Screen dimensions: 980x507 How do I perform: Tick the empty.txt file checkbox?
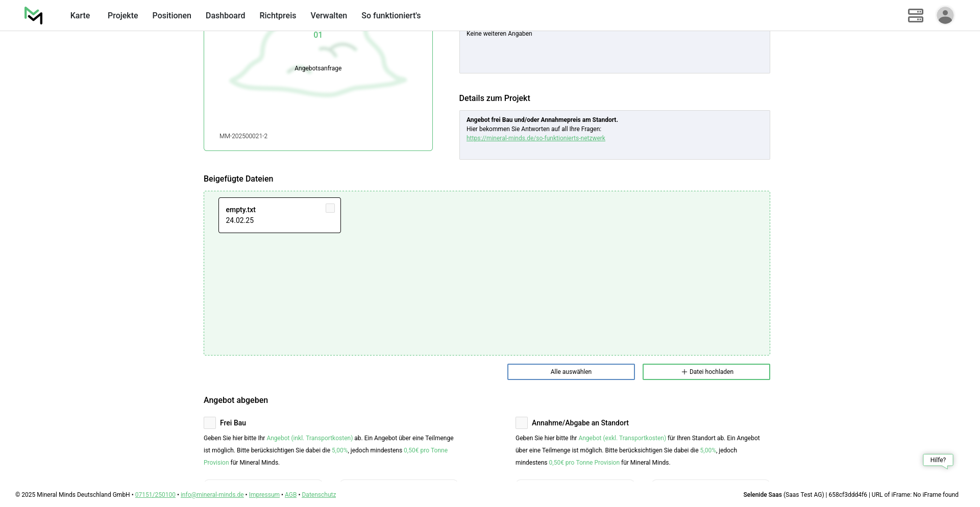(x=330, y=208)
